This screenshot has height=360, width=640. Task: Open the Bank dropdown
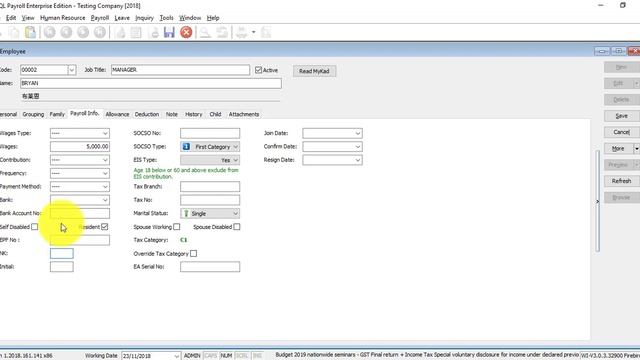click(105, 200)
